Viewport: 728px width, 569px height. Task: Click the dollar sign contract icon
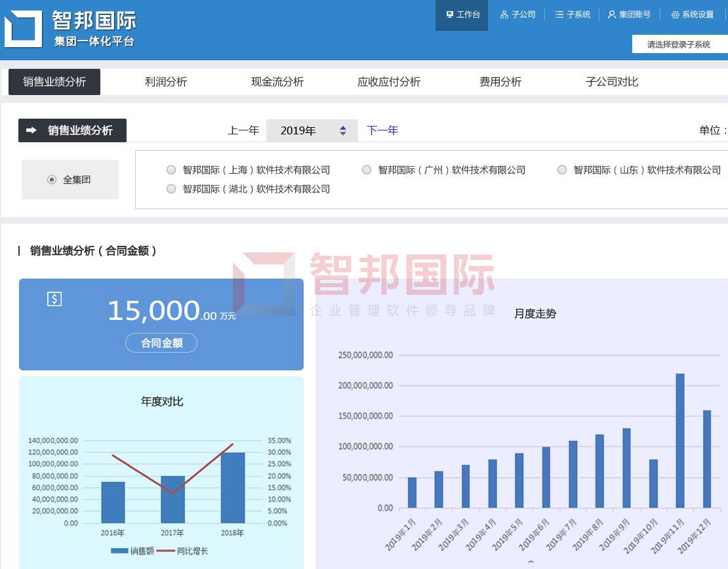pos(54,299)
